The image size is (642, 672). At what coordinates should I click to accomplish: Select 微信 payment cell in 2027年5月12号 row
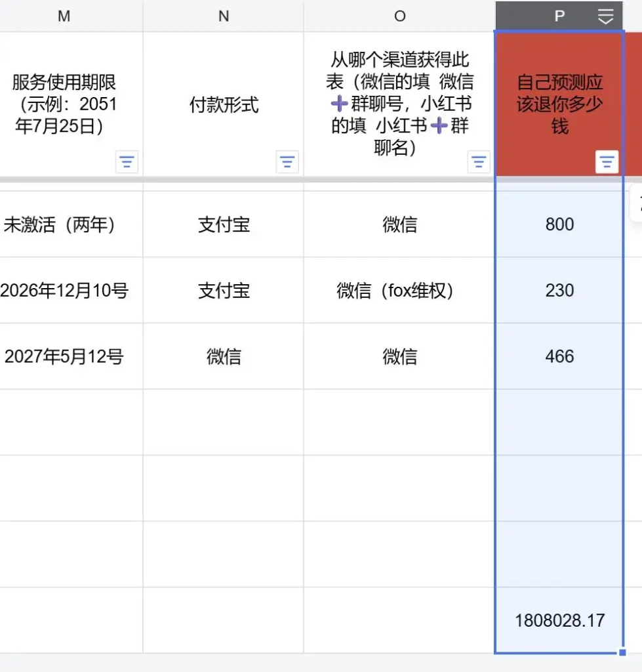coord(223,356)
